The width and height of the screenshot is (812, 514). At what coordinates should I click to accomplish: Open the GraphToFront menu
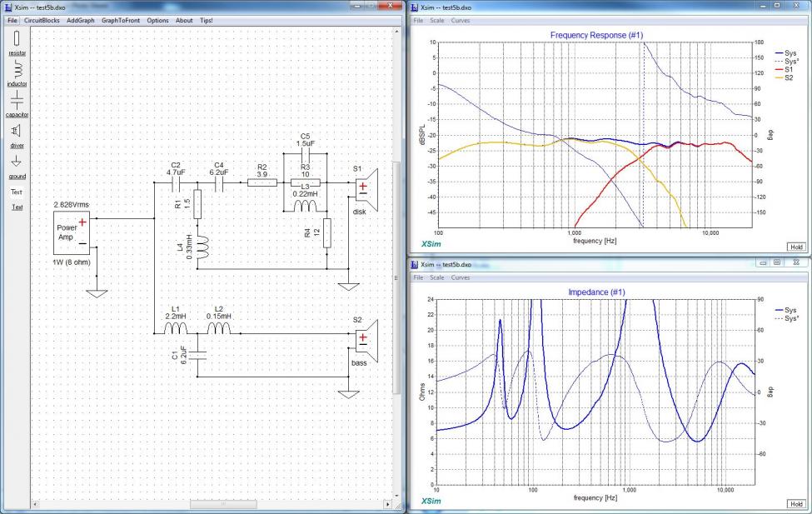(x=122, y=20)
